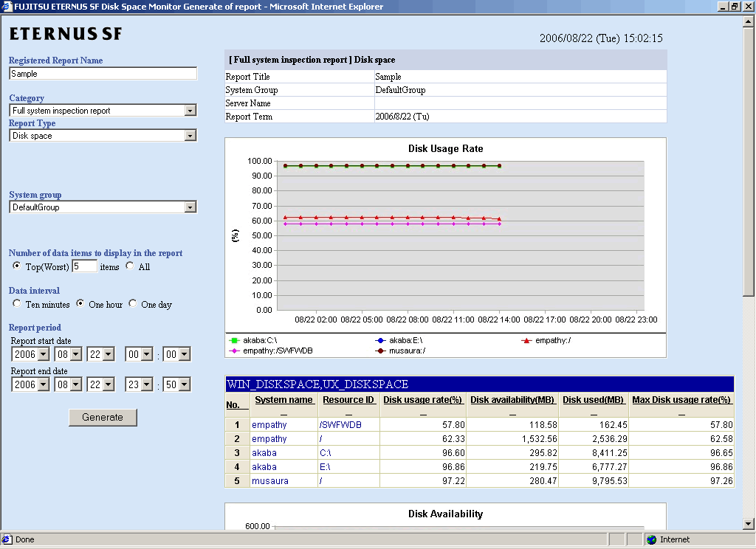Image resolution: width=756 pixels, height=549 pixels.
Task: Click the empathy:/SWFWDB magenta legend marker
Action: click(x=234, y=351)
